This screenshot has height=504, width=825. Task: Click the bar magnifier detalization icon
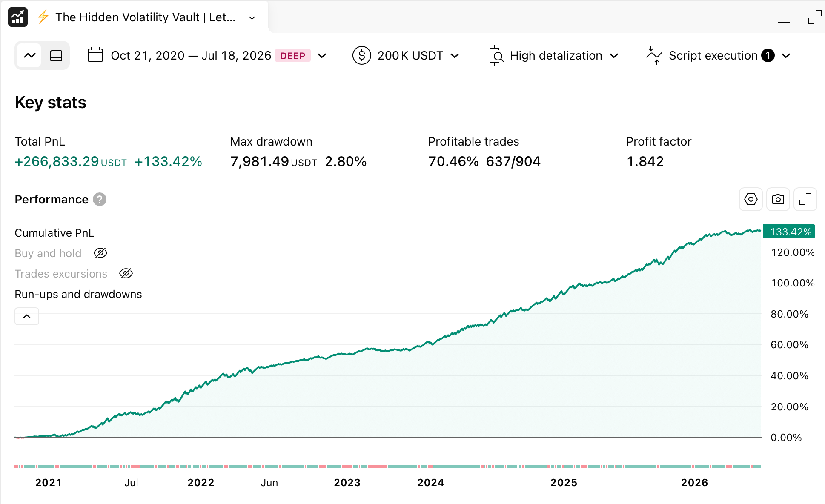[496, 55]
